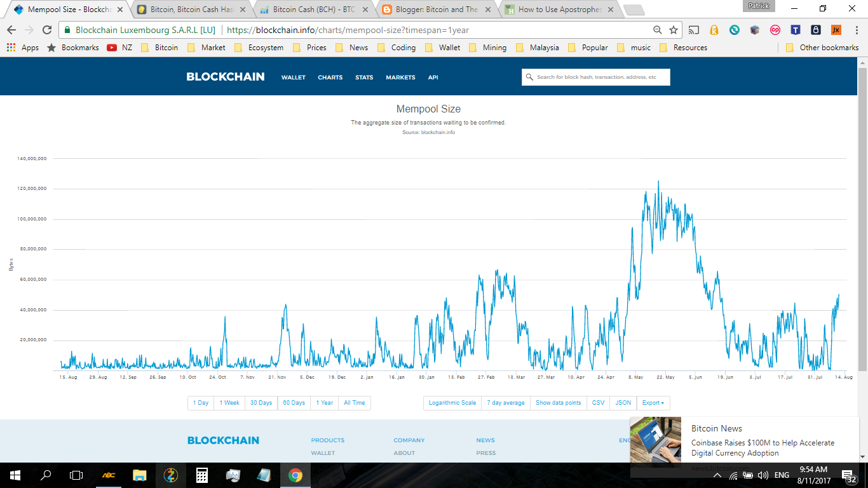Open CHARTS in the Blockchain nav
The width and height of the screenshot is (868, 488).
pos(330,78)
